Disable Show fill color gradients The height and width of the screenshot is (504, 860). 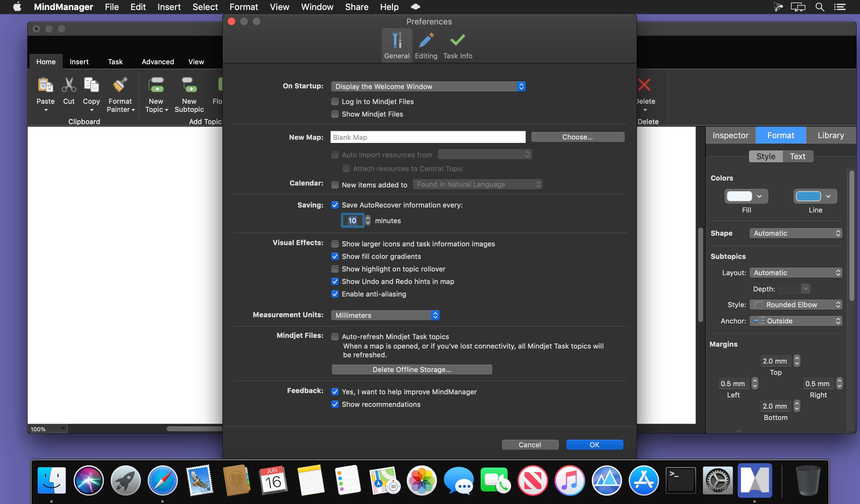point(335,256)
